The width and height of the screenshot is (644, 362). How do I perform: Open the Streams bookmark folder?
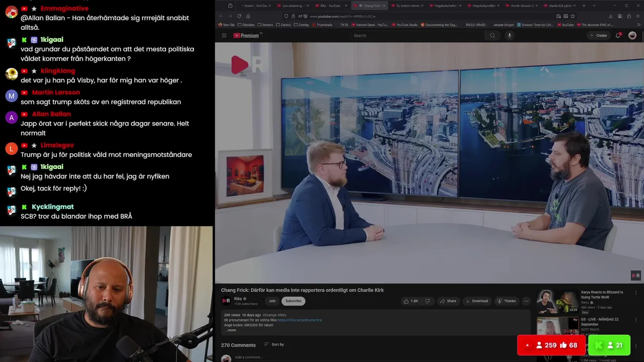[x=265, y=25]
